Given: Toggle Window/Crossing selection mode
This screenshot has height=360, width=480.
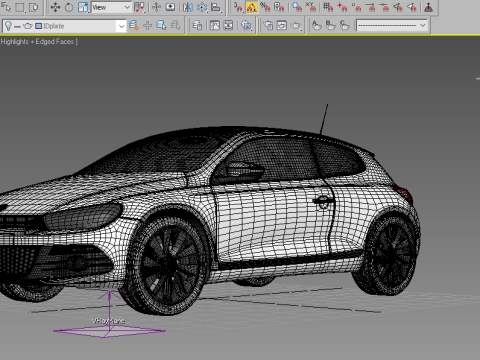Looking at the screenshot, I should 33,7.
